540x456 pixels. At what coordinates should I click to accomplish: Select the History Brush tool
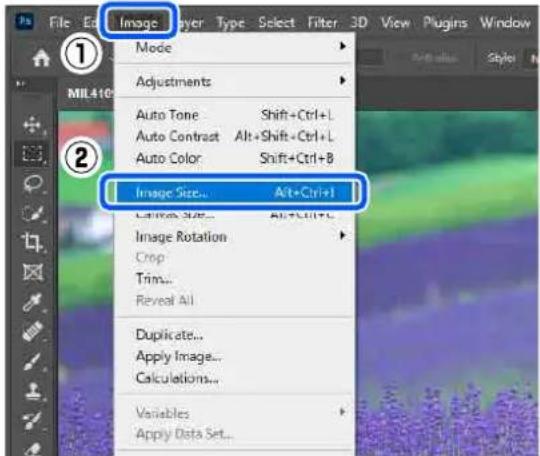pos(32,421)
